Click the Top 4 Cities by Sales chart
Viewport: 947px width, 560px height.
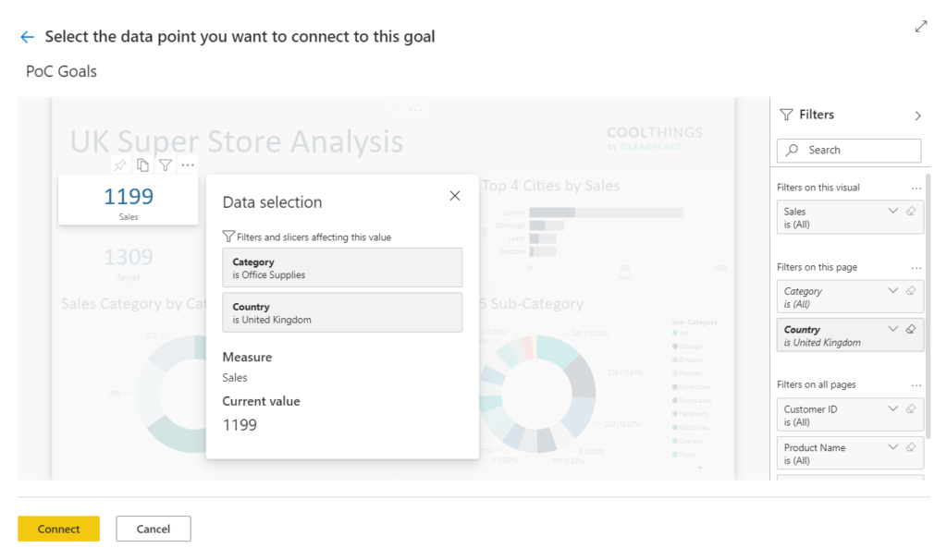606,229
